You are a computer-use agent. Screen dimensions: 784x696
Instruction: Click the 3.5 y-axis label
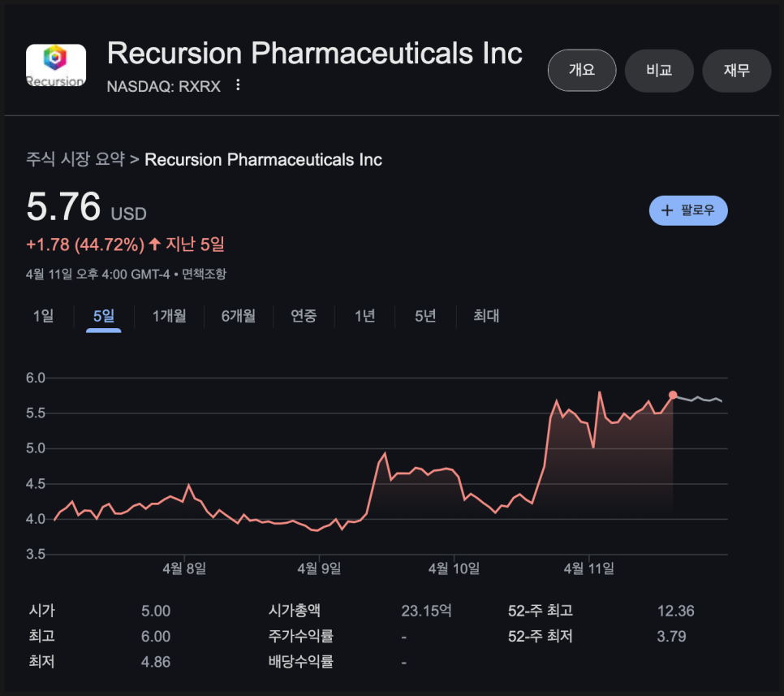[x=36, y=555]
